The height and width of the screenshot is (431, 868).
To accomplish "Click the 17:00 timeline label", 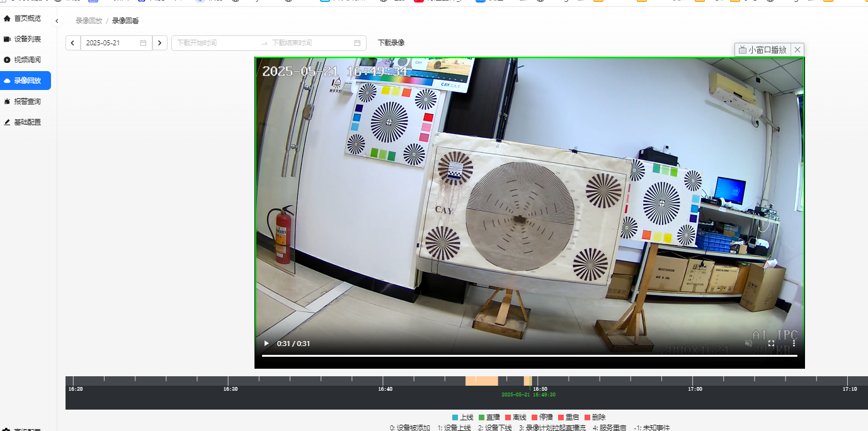I will pos(695,389).
